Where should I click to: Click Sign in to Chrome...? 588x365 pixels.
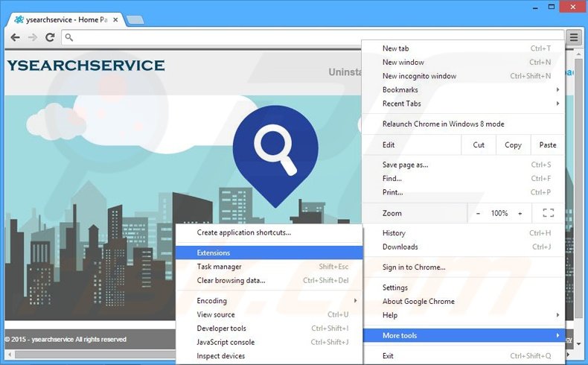click(x=464, y=267)
